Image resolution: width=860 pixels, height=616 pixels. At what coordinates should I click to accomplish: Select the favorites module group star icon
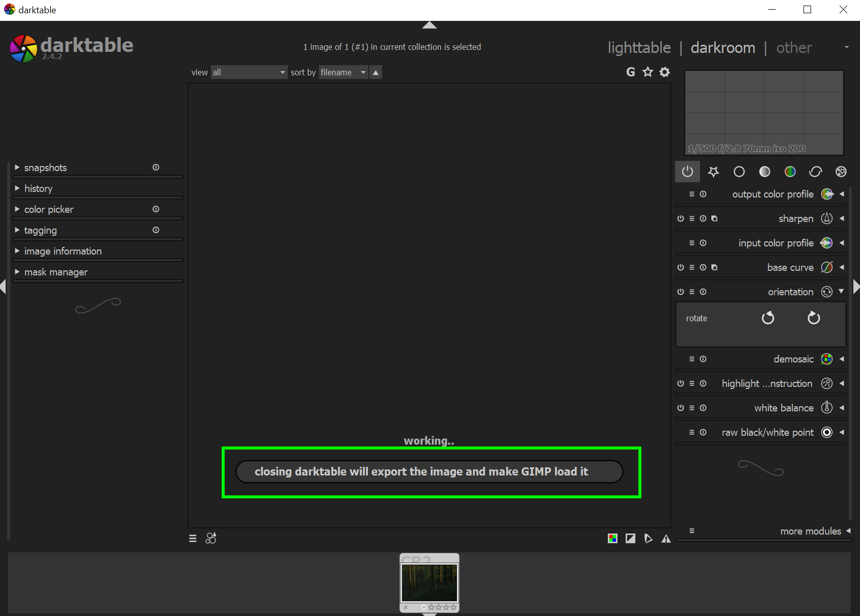coord(713,172)
